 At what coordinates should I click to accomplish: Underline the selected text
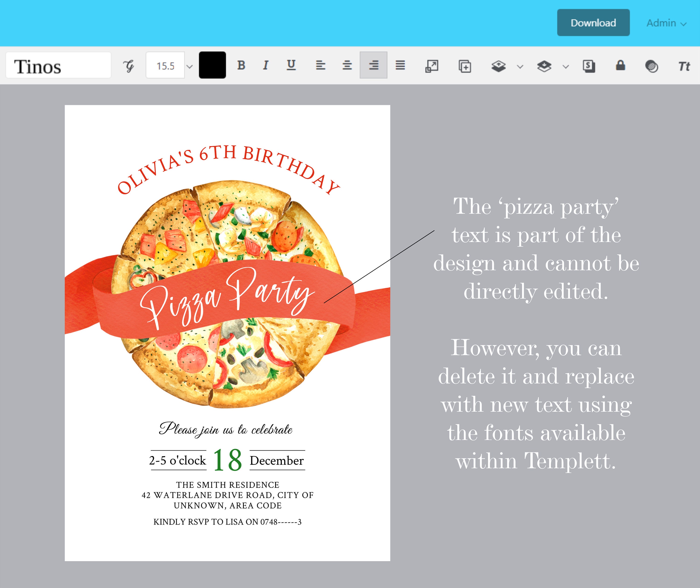(291, 65)
